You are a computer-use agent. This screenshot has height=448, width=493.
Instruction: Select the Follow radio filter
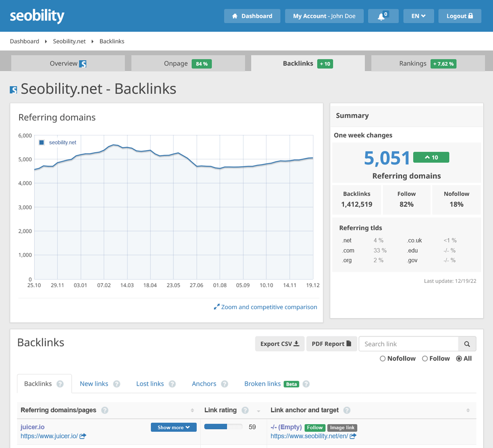[424, 358]
